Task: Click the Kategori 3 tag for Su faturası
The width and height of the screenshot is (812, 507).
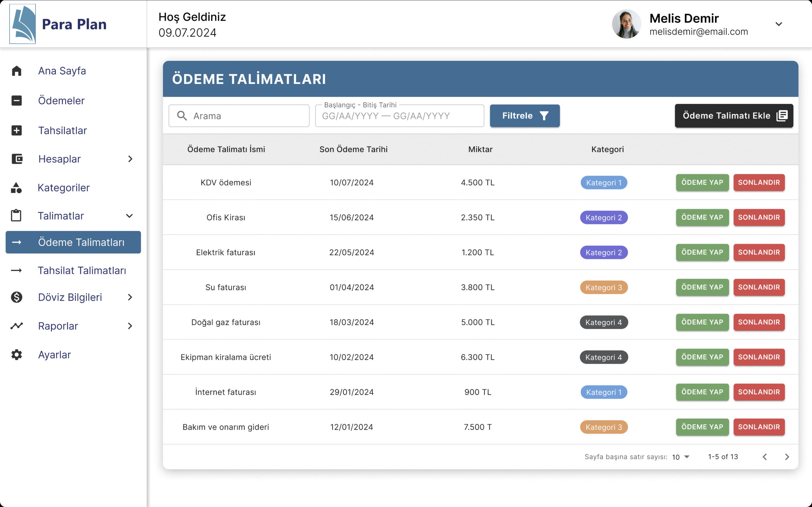Action: tap(604, 287)
